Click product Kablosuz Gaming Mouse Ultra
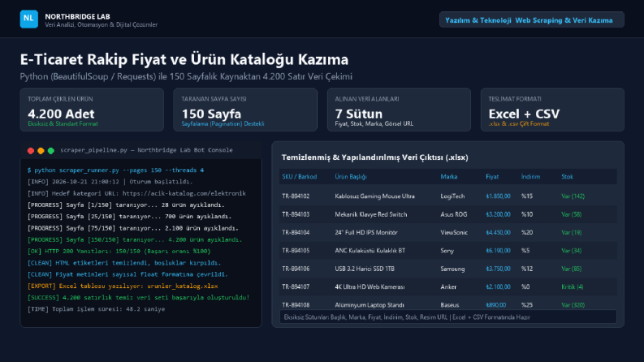The height and width of the screenshot is (362, 644). pos(374,196)
